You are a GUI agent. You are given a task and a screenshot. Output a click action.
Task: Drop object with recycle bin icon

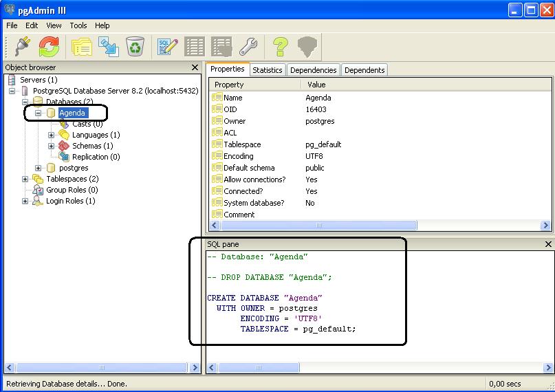tap(135, 46)
